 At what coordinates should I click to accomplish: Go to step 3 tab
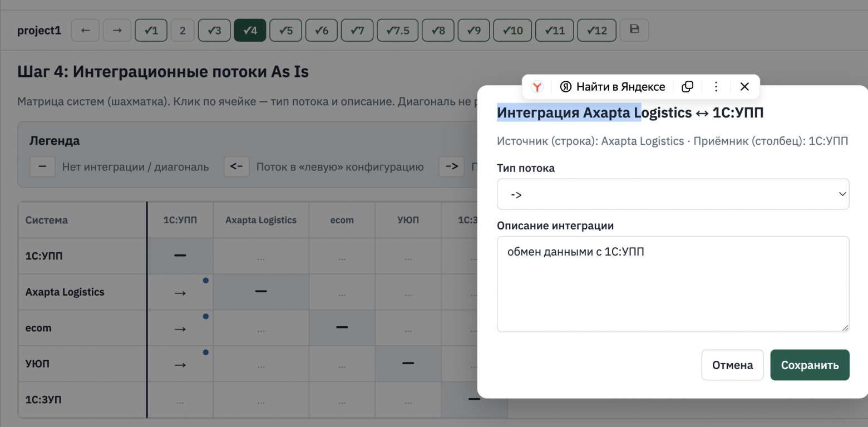click(x=214, y=31)
